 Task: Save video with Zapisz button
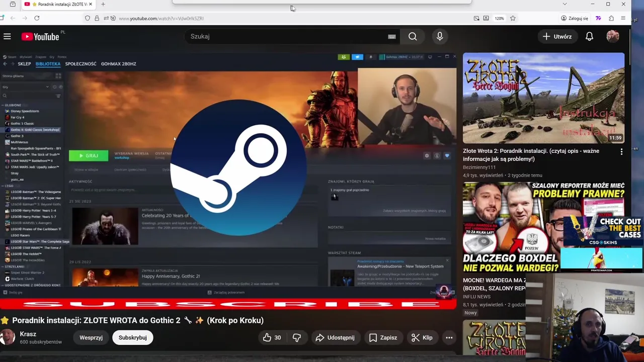pyautogui.click(x=383, y=337)
